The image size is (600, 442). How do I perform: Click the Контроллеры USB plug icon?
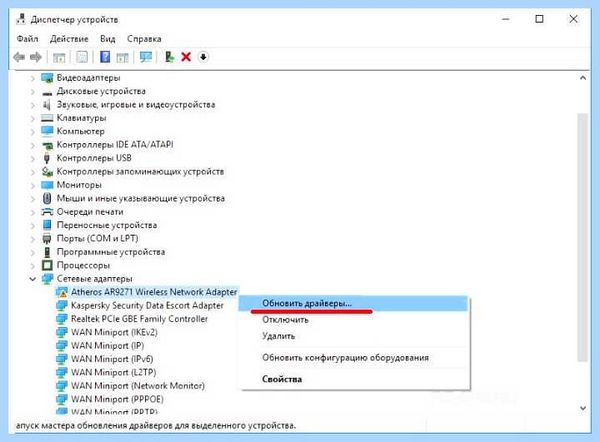click(x=47, y=158)
